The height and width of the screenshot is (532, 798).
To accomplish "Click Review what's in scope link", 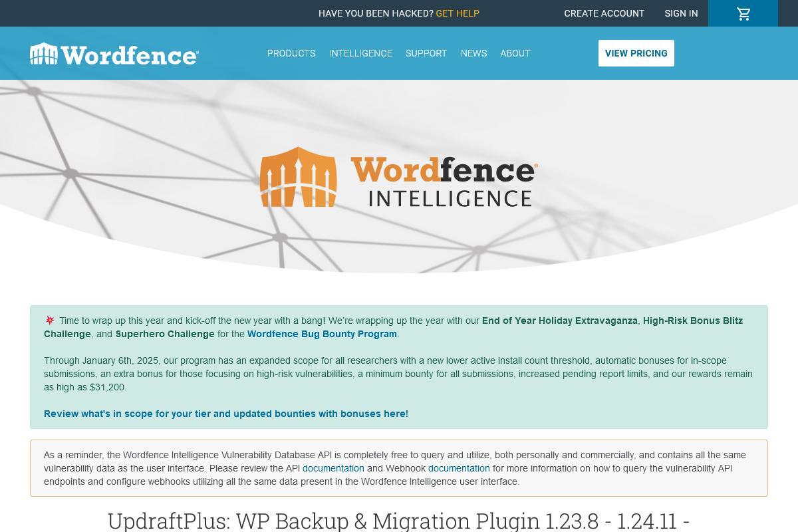I will 226,414.
